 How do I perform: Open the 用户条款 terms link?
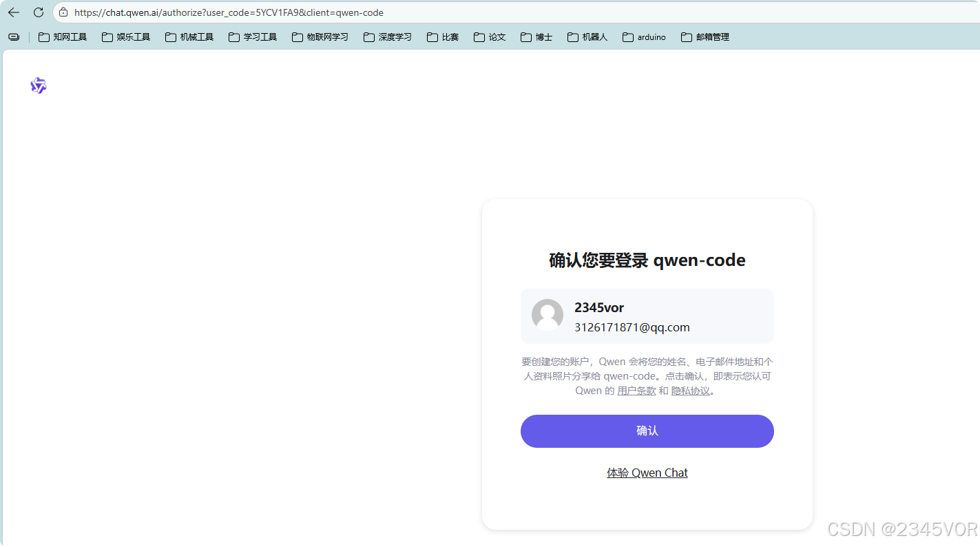[x=636, y=390]
